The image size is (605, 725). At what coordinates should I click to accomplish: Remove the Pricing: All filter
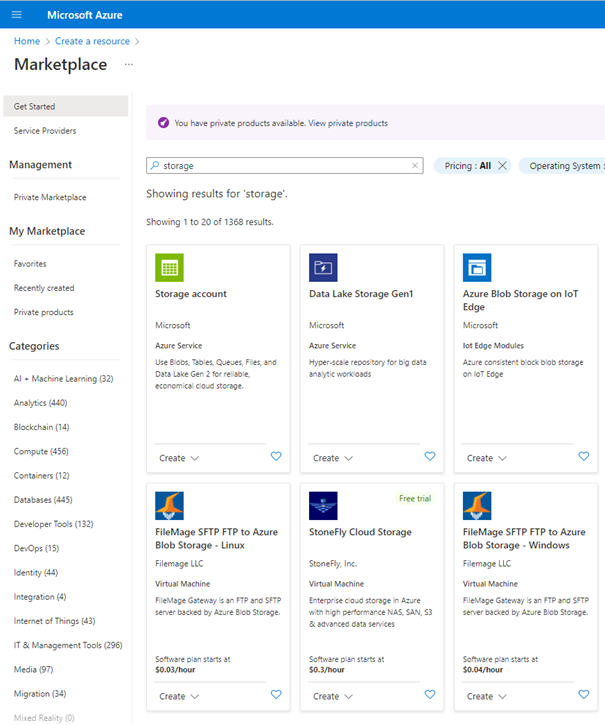[x=502, y=166]
